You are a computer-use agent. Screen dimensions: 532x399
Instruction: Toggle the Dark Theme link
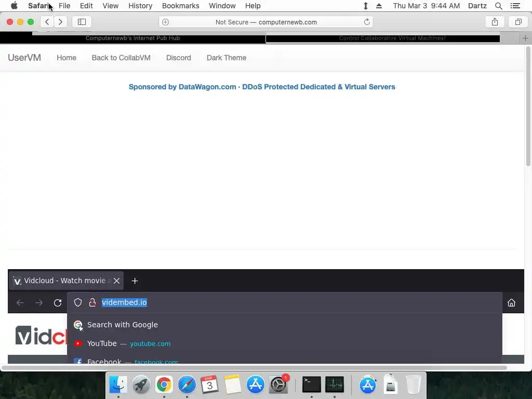[227, 58]
